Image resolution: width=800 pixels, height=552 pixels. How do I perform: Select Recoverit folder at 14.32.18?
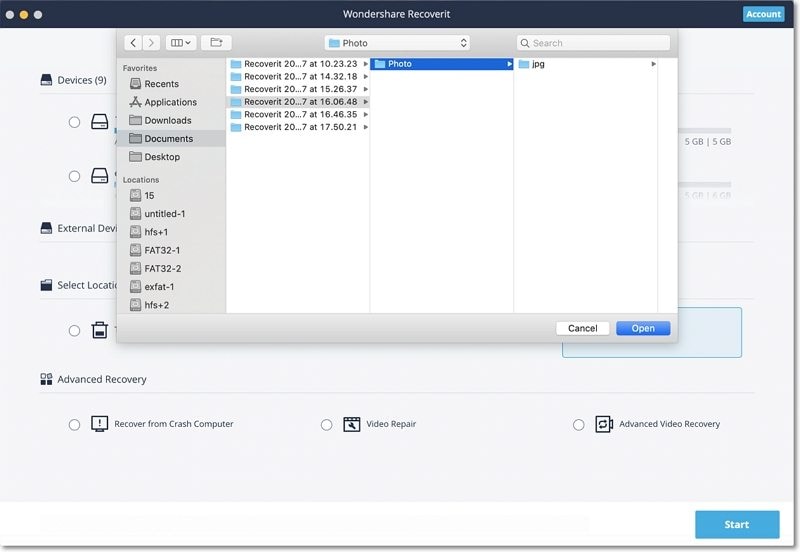pos(298,77)
